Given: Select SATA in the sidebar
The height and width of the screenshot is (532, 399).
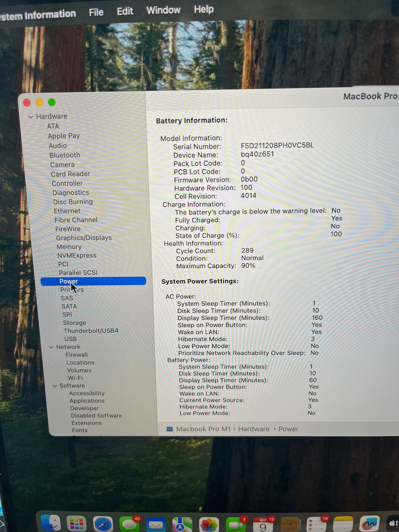Looking at the screenshot, I should (69, 306).
